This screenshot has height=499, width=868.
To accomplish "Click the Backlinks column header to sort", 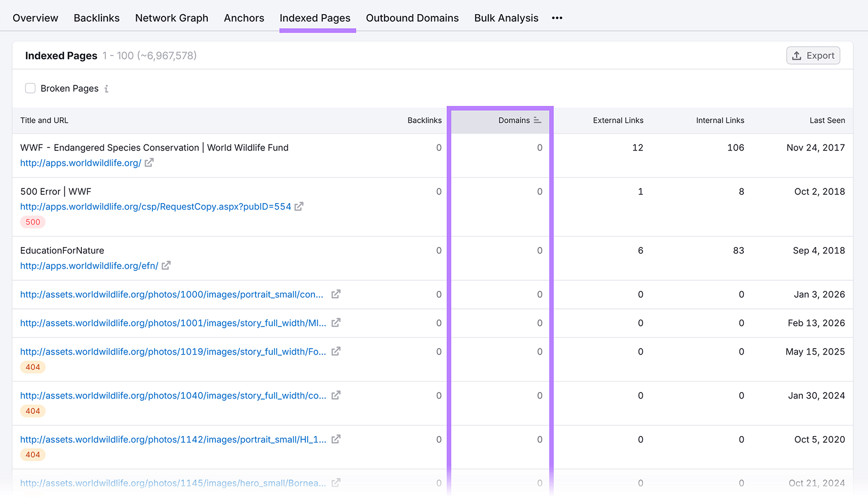I will coord(425,121).
